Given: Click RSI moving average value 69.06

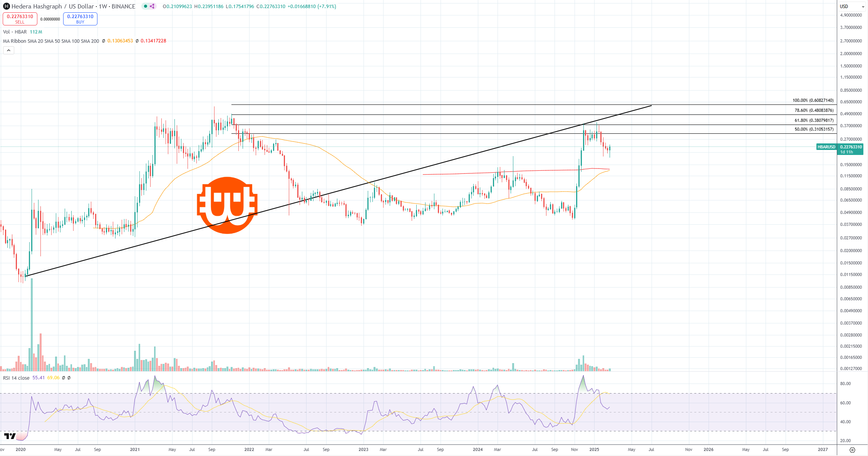Looking at the screenshot, I should (x=53, y=378).
